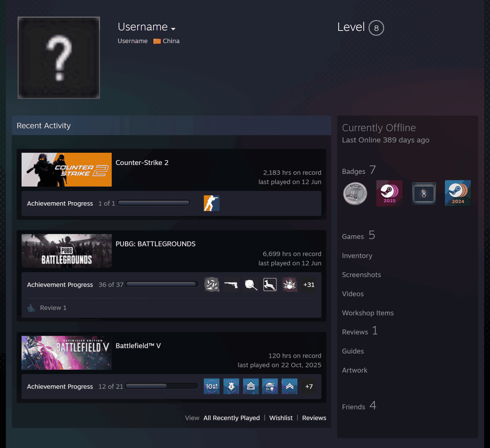The image size is (490, 448).
Task: Open the Videos page
Action: pos(353,294)
